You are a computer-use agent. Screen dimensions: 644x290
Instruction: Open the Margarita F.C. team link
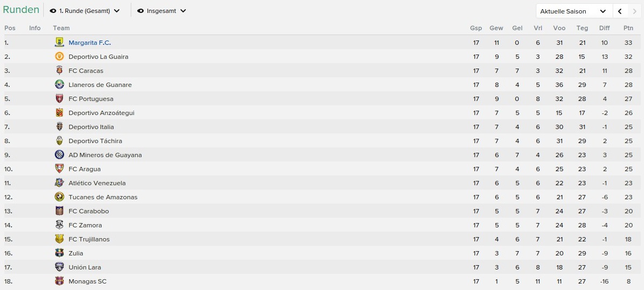(90, 42)
